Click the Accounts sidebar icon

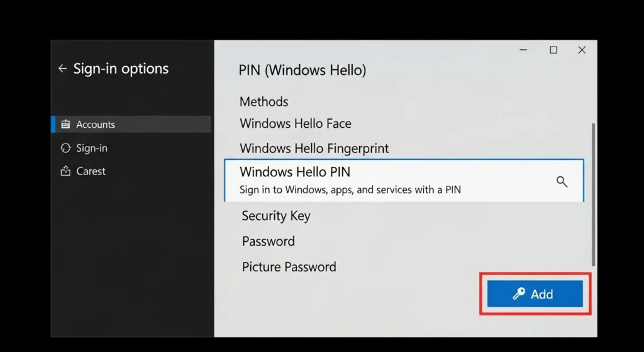[65, 124]
